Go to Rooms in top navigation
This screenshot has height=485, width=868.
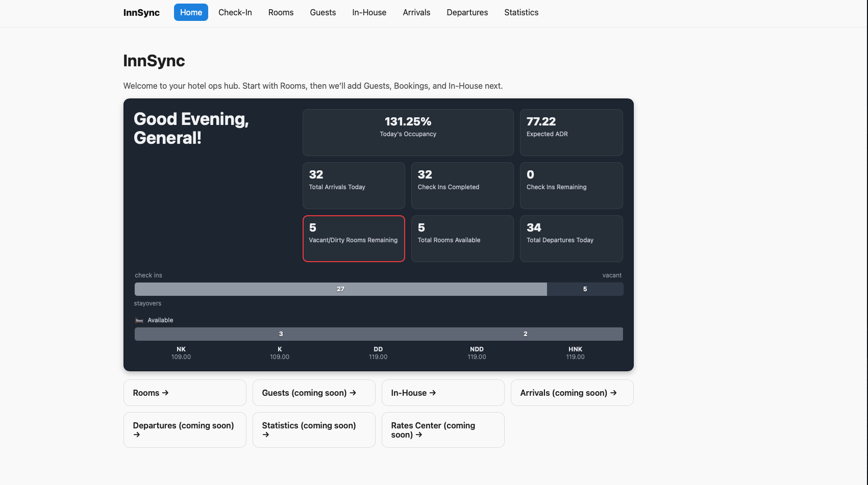tap(281, 13)
